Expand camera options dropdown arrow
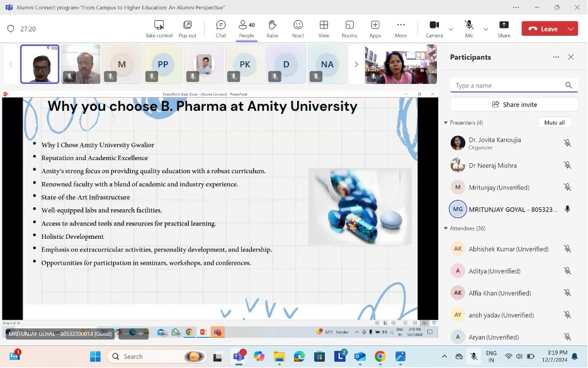This screenshot has width=588, height=368. click(x=451, y=29)
